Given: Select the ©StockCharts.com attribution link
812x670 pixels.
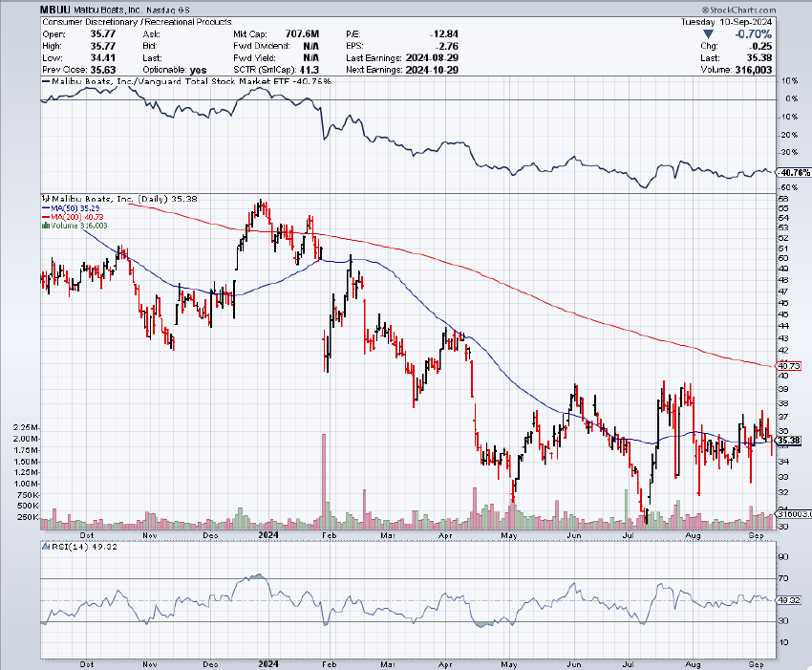Looking at the screenshot, I should click(x=739, y=10).
